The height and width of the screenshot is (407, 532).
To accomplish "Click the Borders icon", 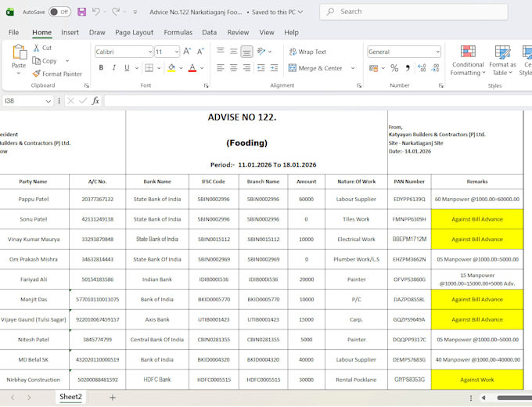I will (149, 68).
